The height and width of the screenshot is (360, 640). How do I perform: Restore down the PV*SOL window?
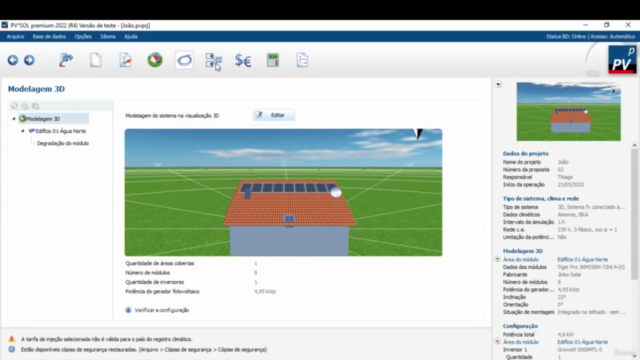tap(607, 25)
